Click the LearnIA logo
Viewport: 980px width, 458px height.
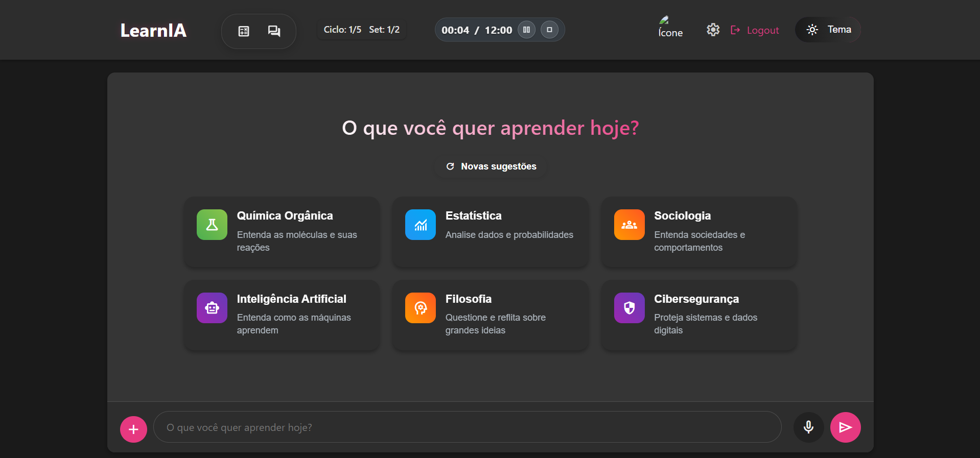[153, 31]
